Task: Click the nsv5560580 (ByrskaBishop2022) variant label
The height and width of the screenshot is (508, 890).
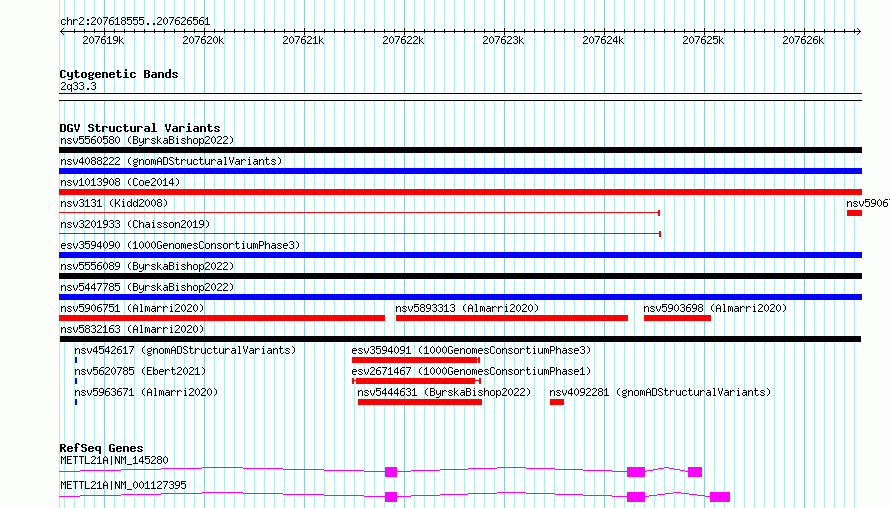Action: tap(147, 140)
